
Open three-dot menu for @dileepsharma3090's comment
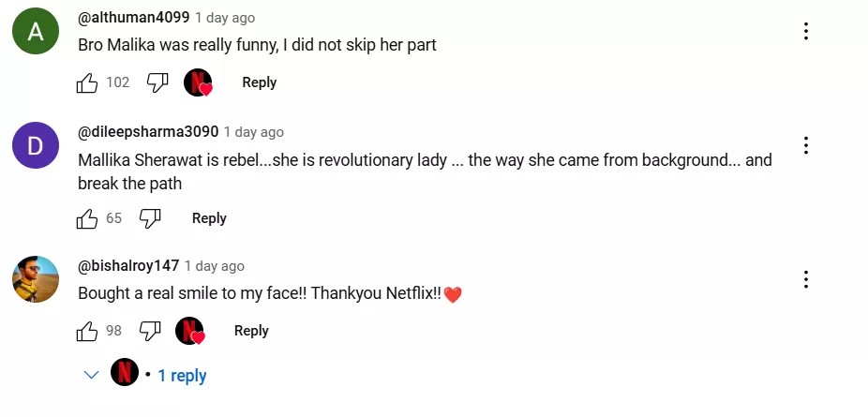(805, 145)
